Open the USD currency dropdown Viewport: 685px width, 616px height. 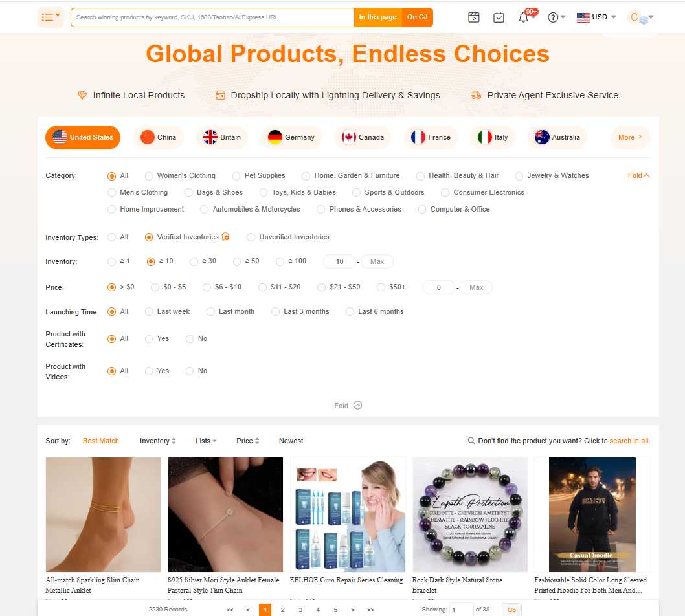[x=596, y=17]
